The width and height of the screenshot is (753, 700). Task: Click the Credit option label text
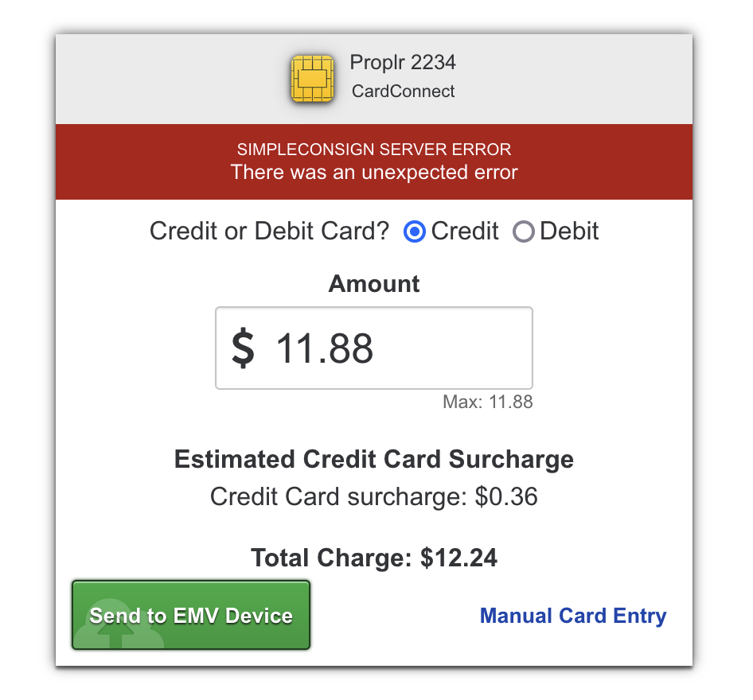point(464,231)
